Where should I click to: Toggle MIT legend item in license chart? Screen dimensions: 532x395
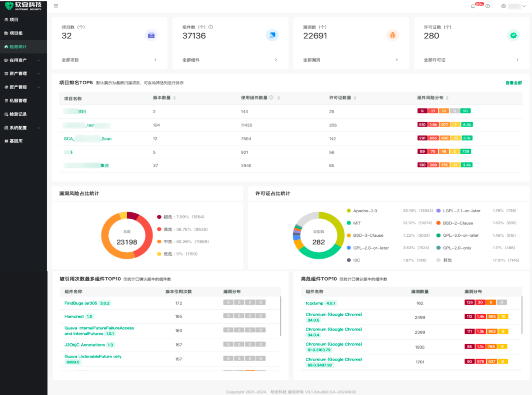tap(354, 223)
